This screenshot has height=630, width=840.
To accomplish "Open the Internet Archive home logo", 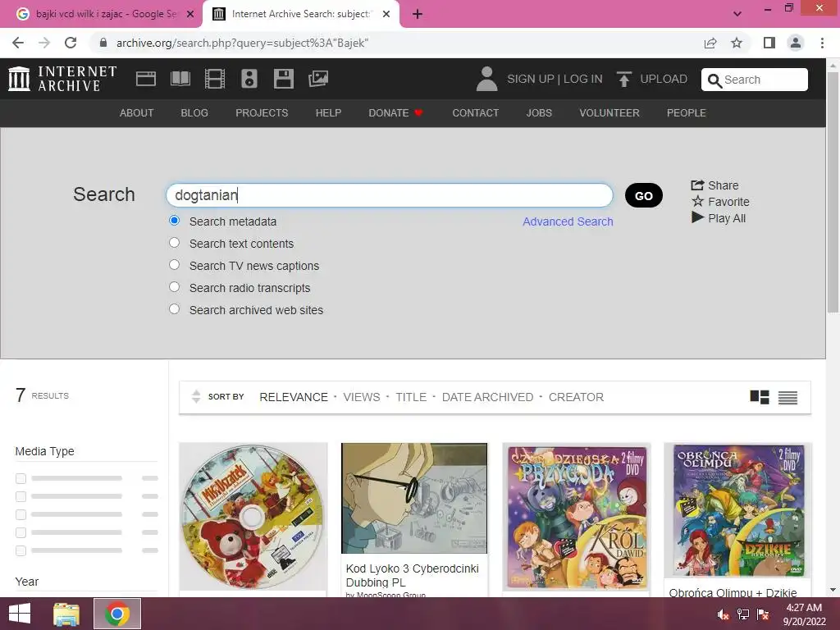I will pos(62,79).
